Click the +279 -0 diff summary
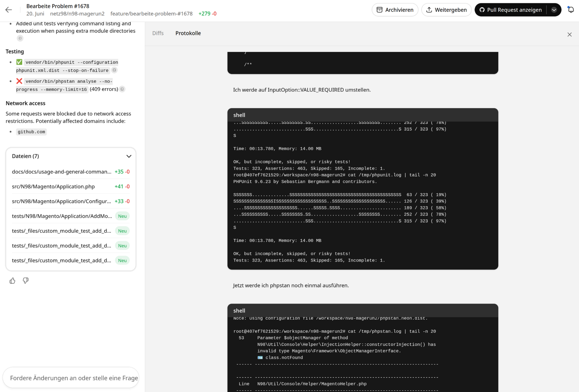Screen dimensions: 579x392 207,14
